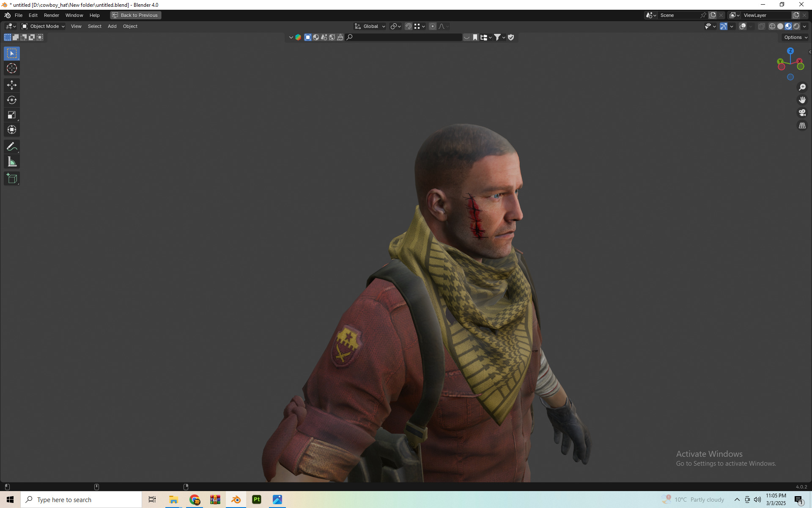Select the Scale tool
The width and height of the screenshot is (812, 508).
click(12, 115)
